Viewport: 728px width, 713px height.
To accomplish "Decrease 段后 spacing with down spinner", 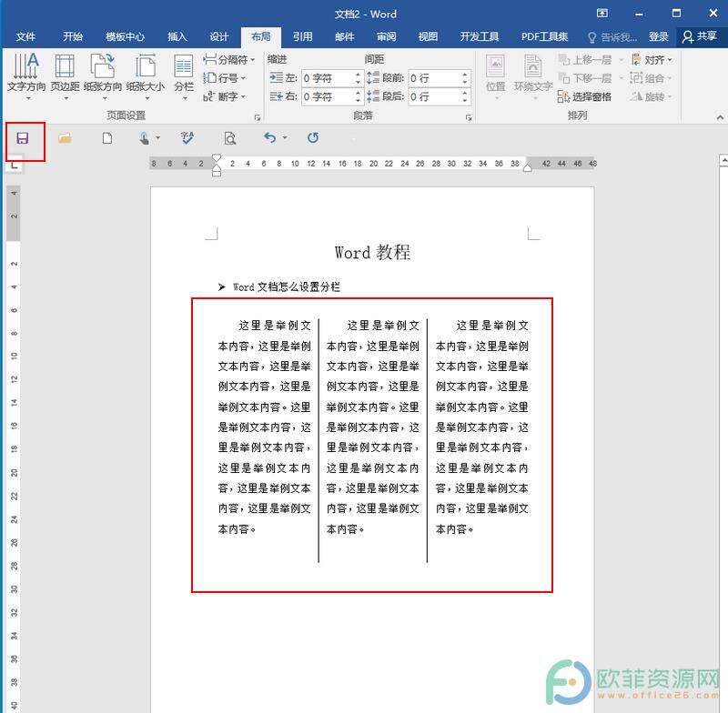I will pos(465,101).
